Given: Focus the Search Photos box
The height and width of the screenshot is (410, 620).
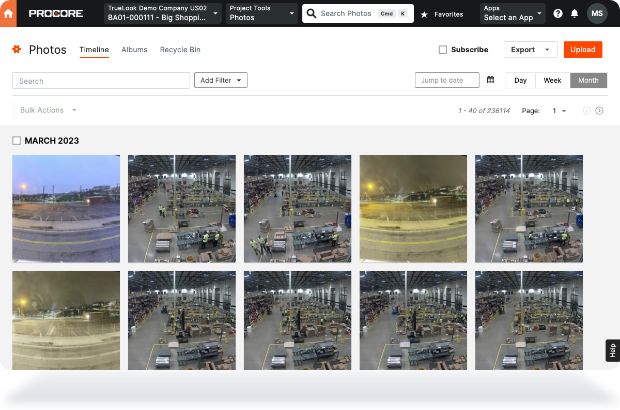Looking at the screenshot, I should coord(358,13).
